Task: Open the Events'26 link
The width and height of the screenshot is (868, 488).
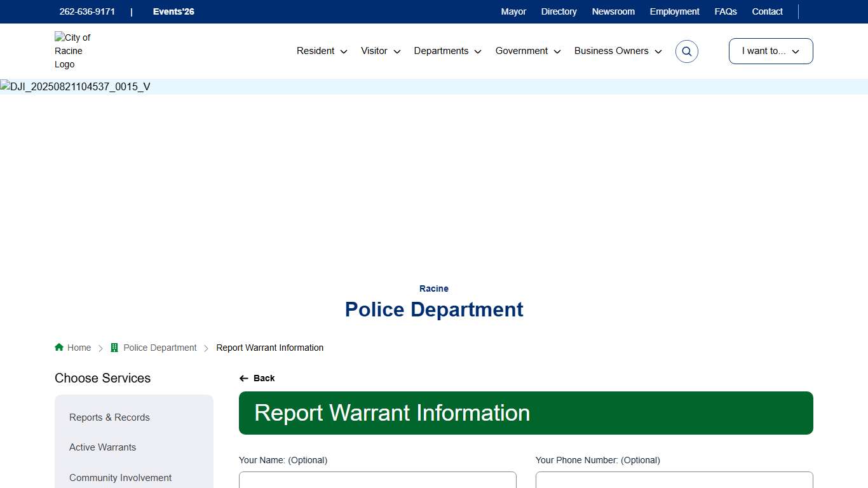Action: 173,11
